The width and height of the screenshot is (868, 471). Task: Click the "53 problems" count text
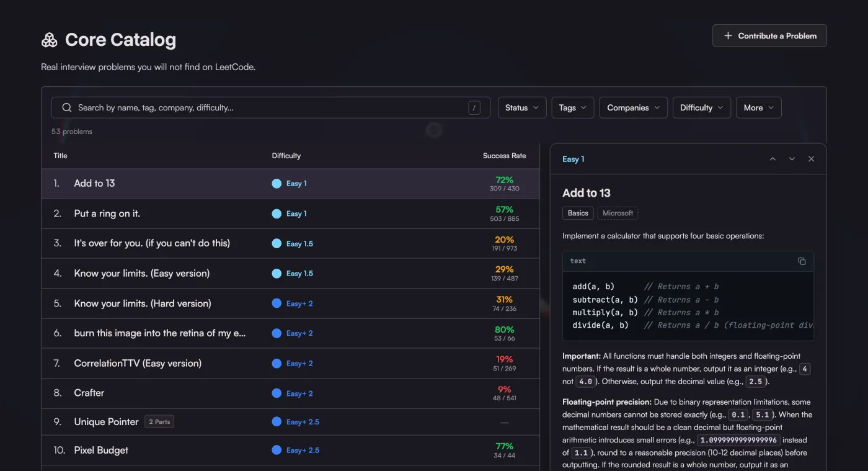72,132
